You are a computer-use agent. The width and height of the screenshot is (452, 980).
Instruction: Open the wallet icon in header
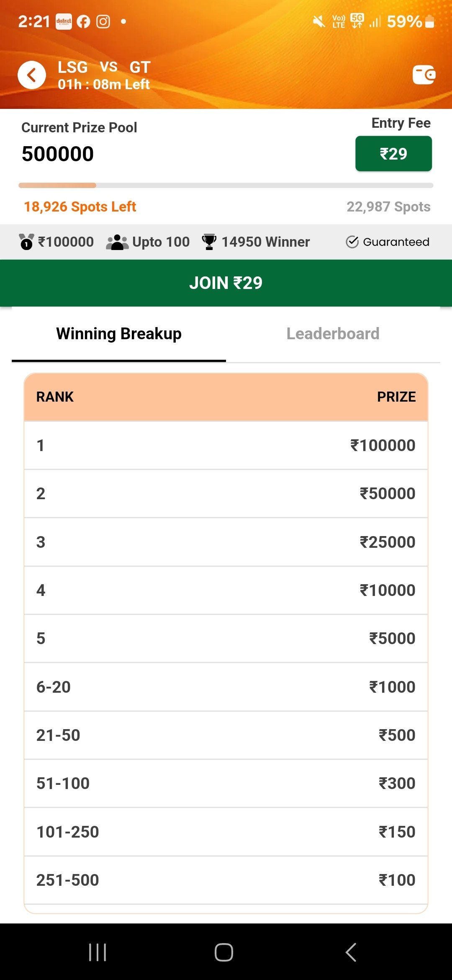click(x=424, y=75)
